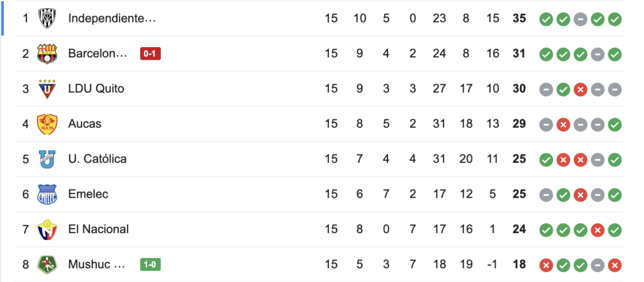Screen dimensions: 644x282
Task: Select the El Nacional team name
Action: click(x=98, y=229)
